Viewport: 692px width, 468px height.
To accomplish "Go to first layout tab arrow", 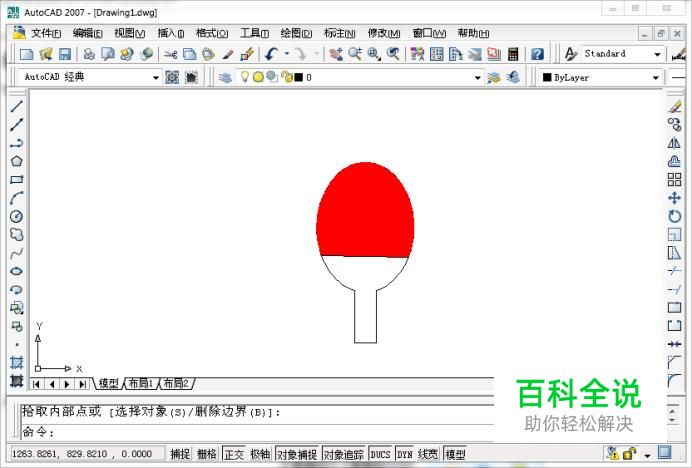I will [x=36, y=384].
